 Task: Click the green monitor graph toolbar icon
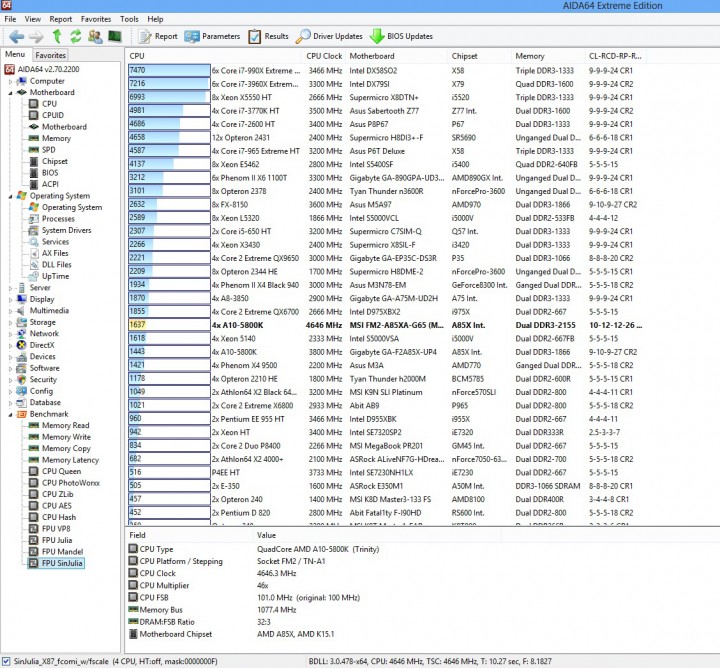click(114, 36)
